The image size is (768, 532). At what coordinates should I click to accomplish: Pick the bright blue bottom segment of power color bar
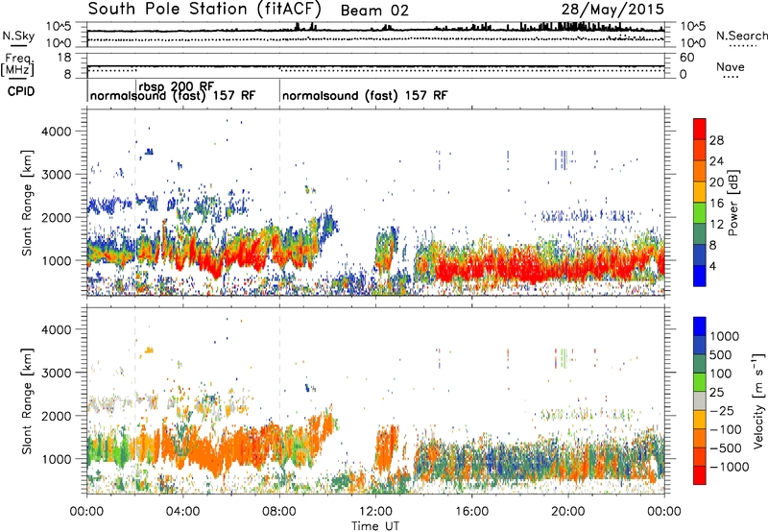[700, 276]
